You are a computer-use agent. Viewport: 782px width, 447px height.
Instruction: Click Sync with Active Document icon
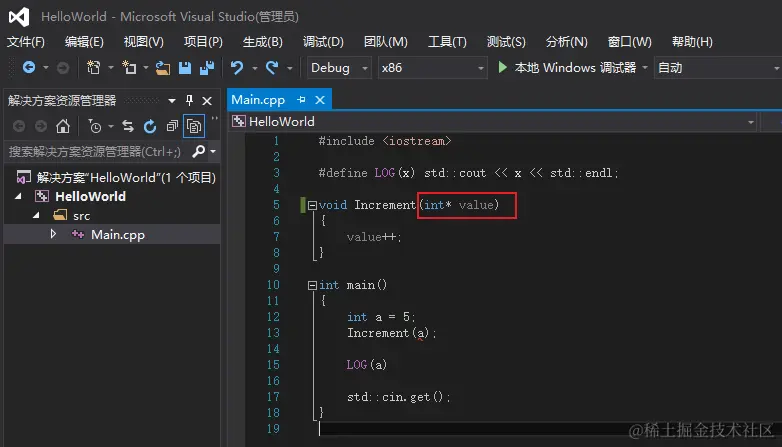[x=128, y=126]
